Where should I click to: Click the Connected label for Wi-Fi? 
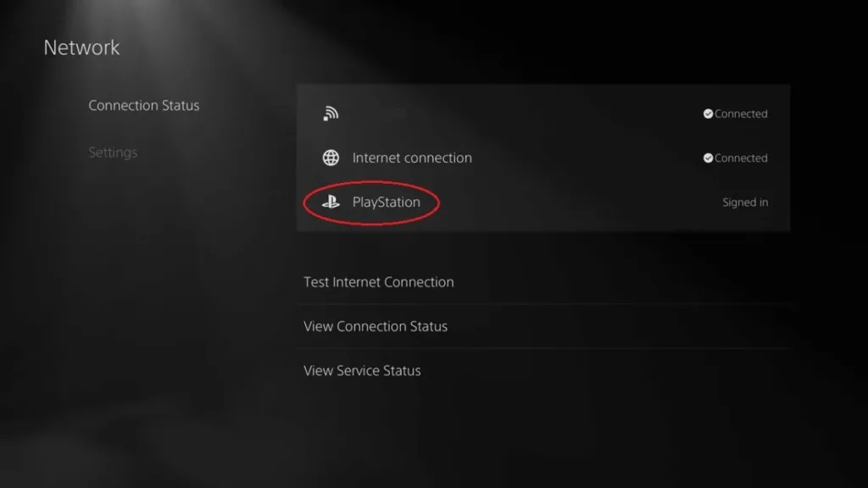[x=740, y=114]
